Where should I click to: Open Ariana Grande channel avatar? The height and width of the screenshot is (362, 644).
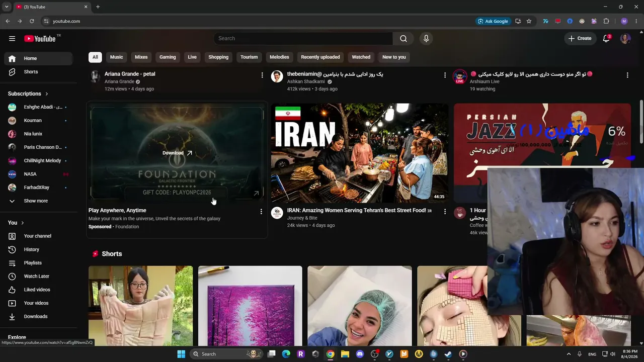tap(95, 76)
